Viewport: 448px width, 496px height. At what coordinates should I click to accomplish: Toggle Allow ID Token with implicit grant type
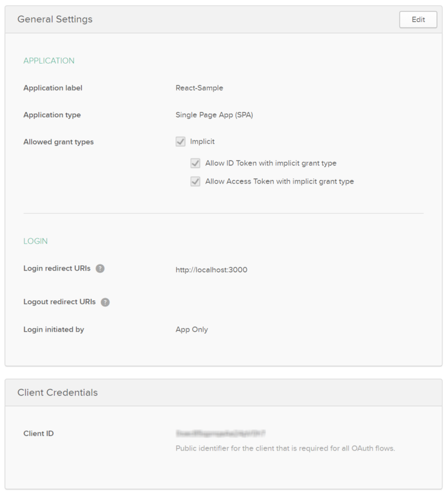pyautogui.click(x=195, y=163)
